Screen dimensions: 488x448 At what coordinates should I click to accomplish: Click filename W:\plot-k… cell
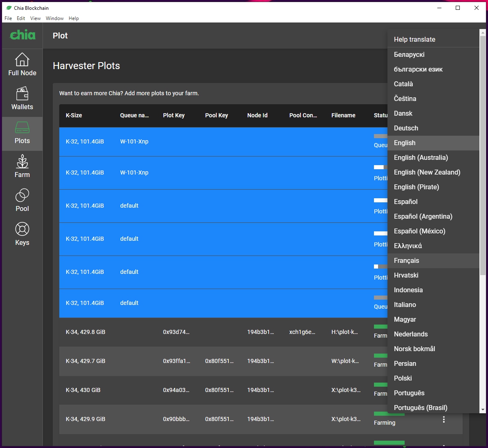pos(345,361)
